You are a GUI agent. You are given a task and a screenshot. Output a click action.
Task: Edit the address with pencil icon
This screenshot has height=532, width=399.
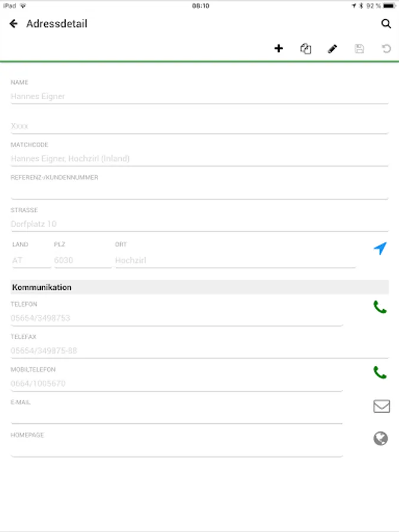[x=332, y=49]
